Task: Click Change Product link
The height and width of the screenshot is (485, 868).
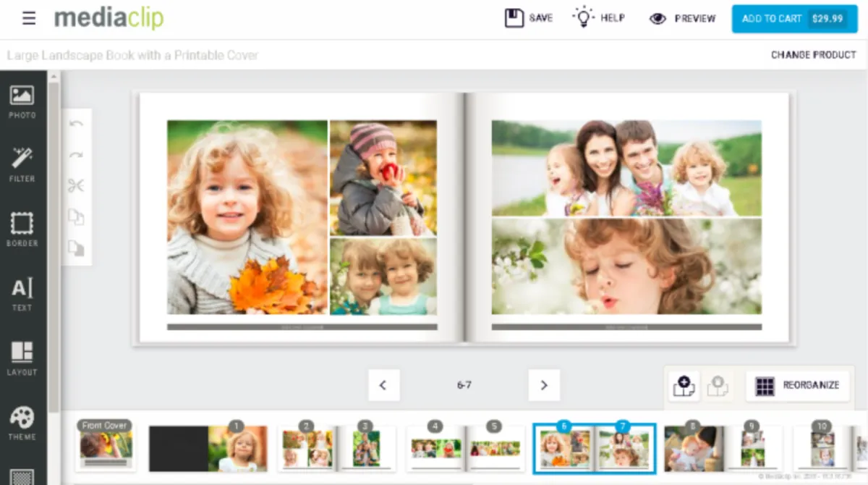Action: (x=813, y=55)
